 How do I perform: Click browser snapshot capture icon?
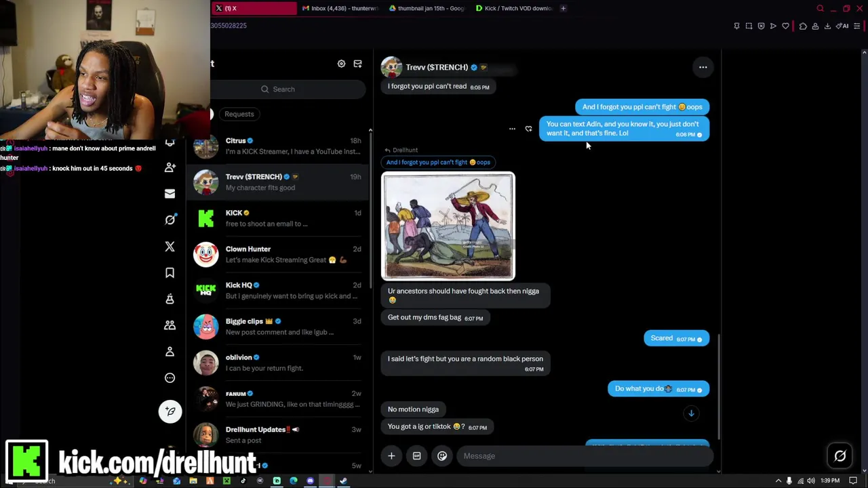point(749,26)
